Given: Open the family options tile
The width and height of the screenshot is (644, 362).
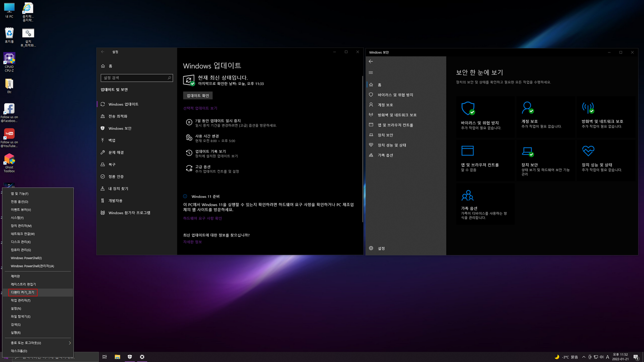Looking at the screenshot, I should click(485, 204).
